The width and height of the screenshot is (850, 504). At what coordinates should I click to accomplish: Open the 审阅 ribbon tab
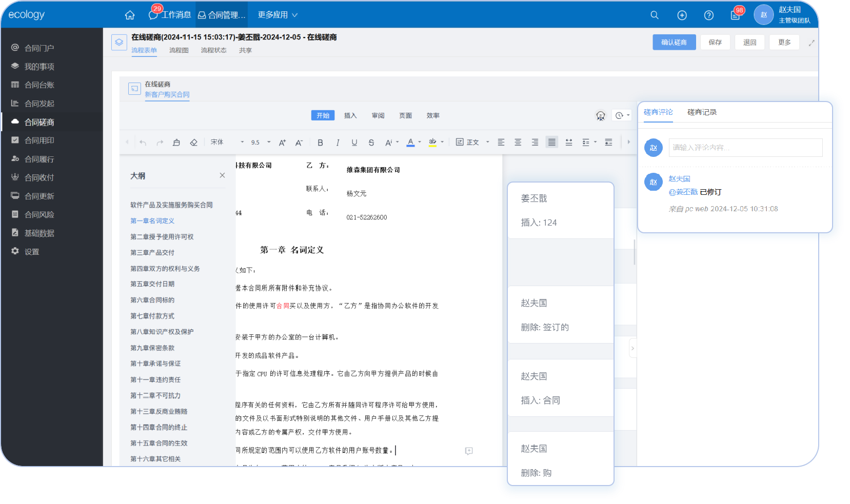click(378, 115)
